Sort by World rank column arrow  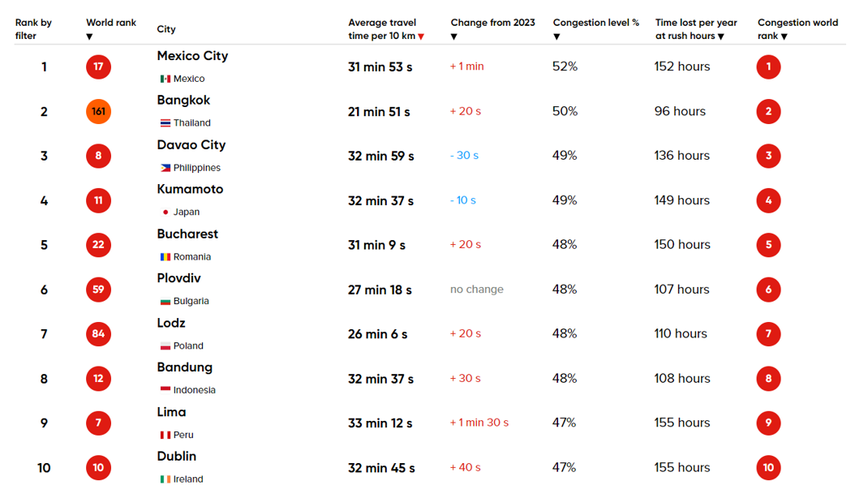[x=89, y=36]
